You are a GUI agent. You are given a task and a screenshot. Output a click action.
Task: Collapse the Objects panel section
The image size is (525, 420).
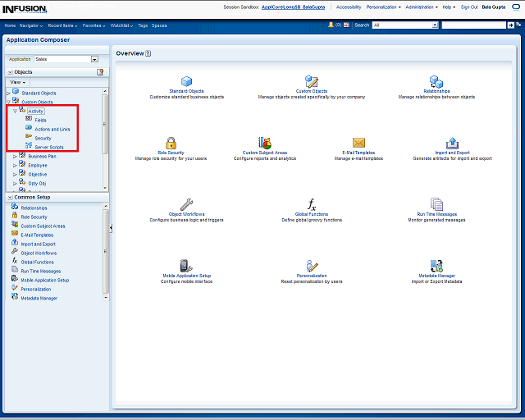pyautogui.click(x=9, y=72)
